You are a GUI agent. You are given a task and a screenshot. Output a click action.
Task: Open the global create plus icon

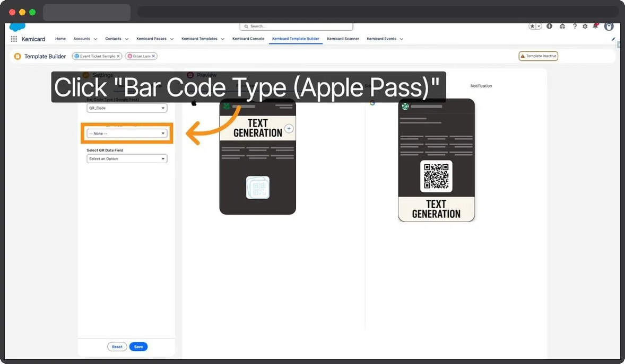(549, 26)
